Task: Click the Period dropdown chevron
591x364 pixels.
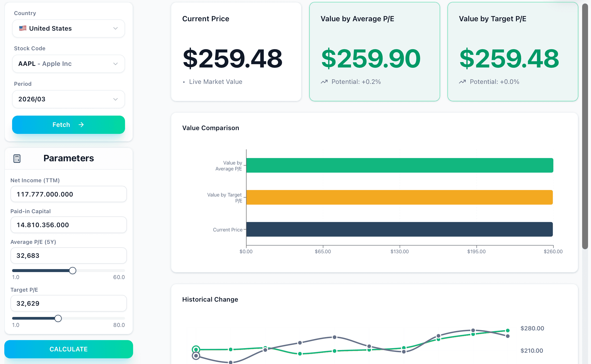Action: [x=116, y=99]
